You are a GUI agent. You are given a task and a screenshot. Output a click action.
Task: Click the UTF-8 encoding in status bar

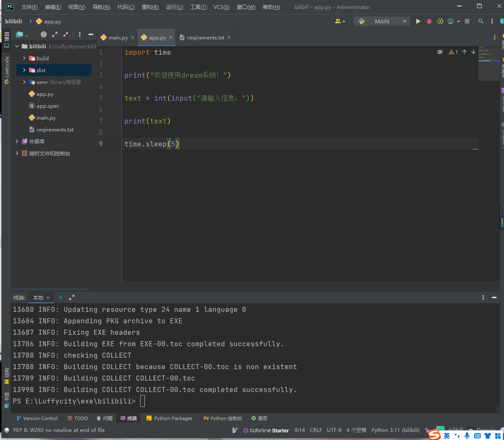(334, 430)
